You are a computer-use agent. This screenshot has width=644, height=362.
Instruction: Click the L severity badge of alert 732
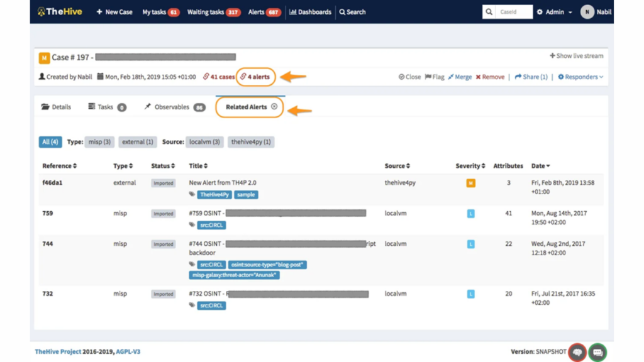point(470,294)
